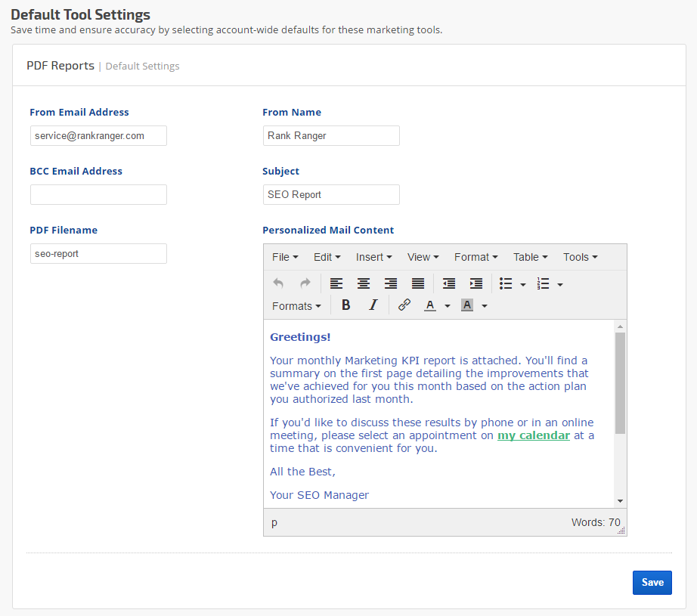Click the editor's vertical scrollbar thumb
This screenshot has height=616, width=697.
coord(620,382)
